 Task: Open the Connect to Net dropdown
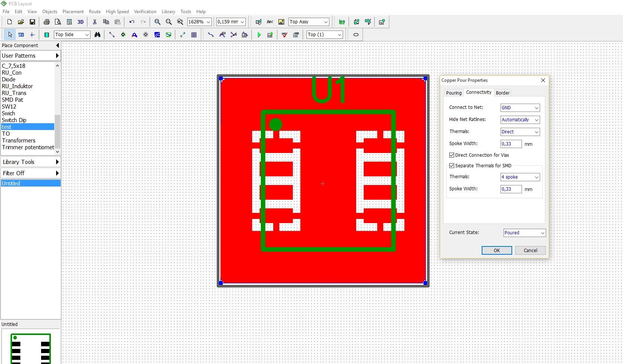click(x=520, y=108)
